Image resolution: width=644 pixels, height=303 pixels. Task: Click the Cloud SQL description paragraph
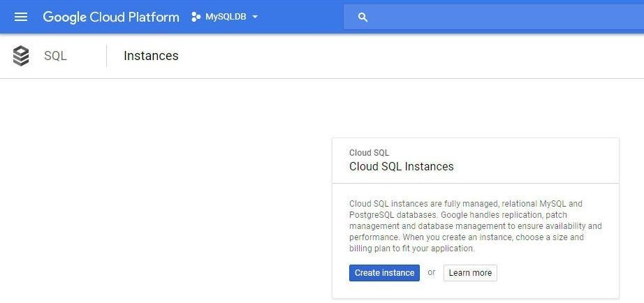pos(475,226)
